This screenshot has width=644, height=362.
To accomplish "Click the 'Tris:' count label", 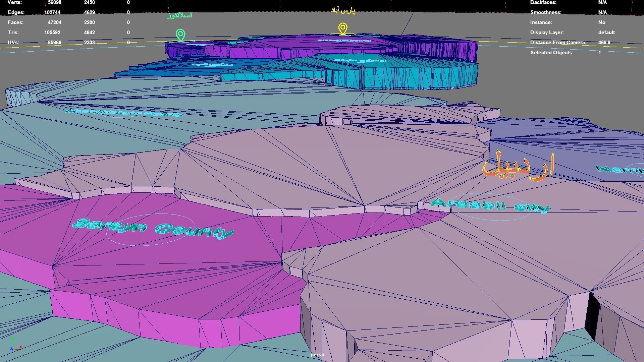I will coord(13,33).
